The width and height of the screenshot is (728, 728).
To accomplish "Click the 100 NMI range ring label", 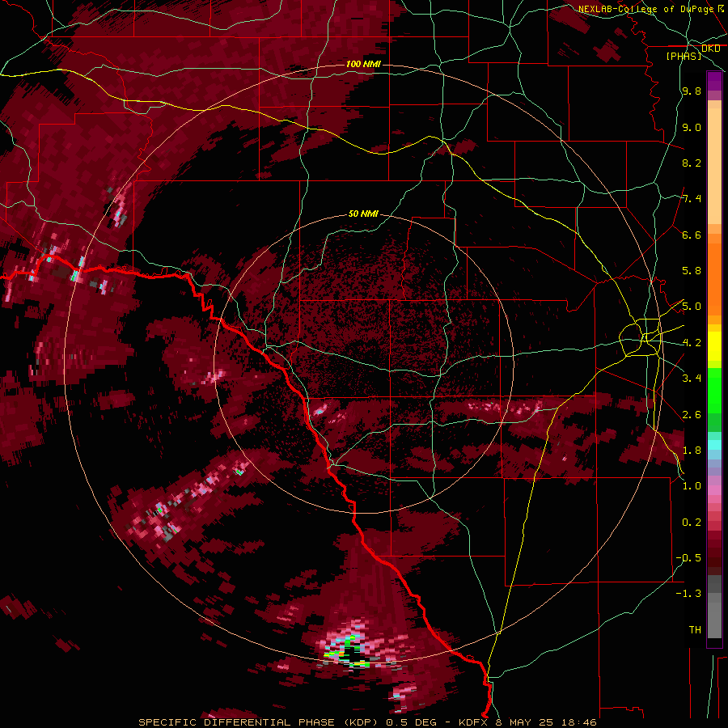I will click(x=363, y=64).
